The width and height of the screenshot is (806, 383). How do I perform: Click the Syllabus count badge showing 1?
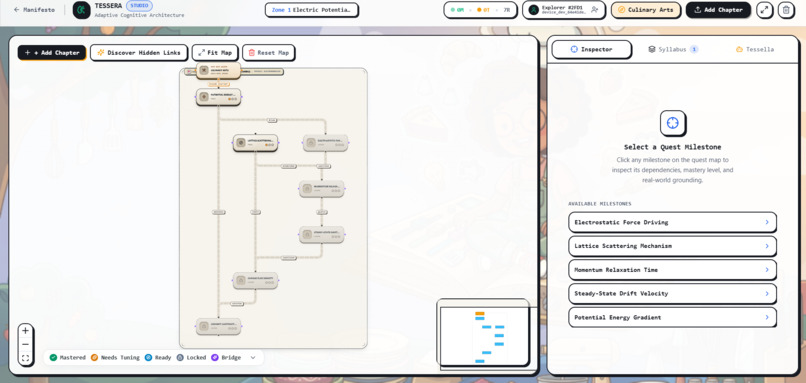pyautogui.click(x=694, y=49)
